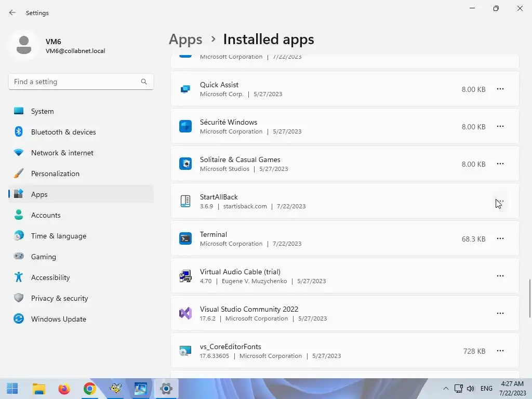Click the StartAllBack app icon

coord(185,201)
